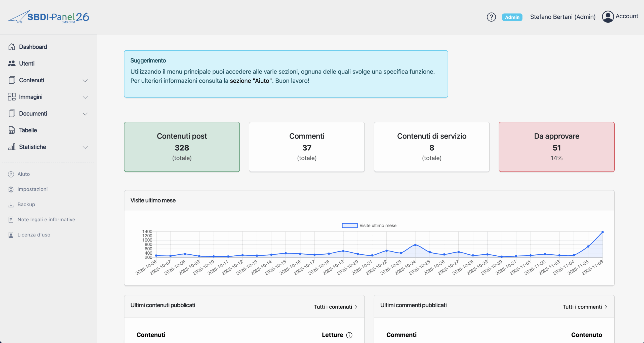Follow the sezione "Aiuto" link
Image resolution: width=644 pixels, height=343 pixels.
click(x=251, y=81)
